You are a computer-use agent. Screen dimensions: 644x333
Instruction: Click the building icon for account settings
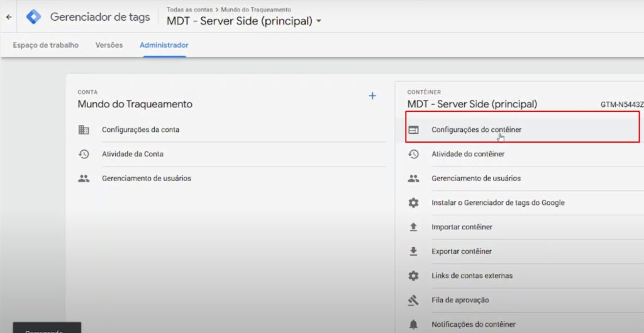pos(84,130)
